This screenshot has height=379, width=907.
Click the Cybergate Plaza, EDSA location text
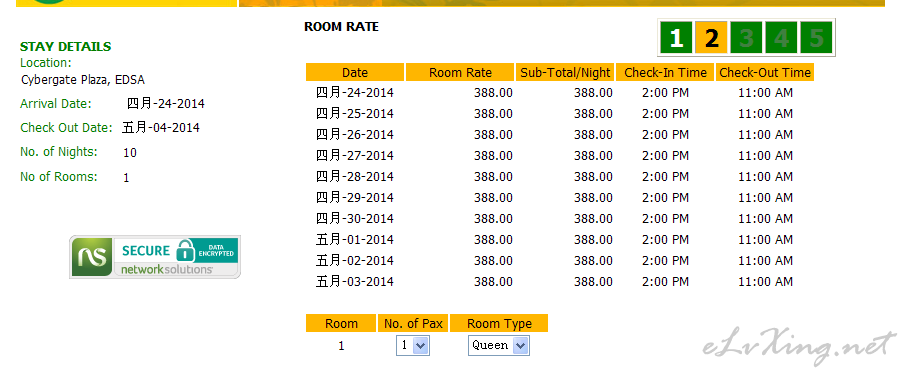point(83,80)
